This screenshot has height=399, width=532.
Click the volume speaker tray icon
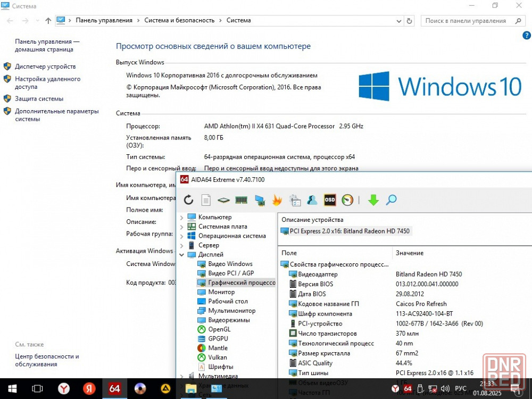[445, 389]
